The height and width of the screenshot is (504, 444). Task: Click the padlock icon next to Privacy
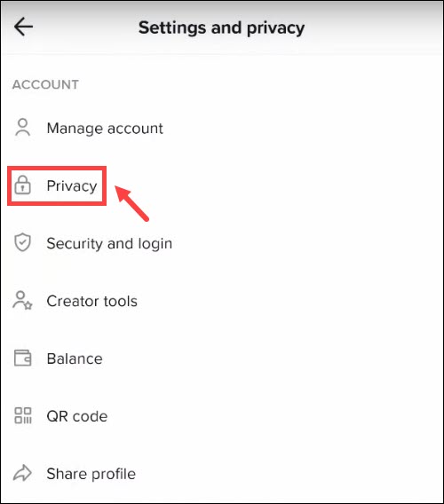[x=22, y=185]
